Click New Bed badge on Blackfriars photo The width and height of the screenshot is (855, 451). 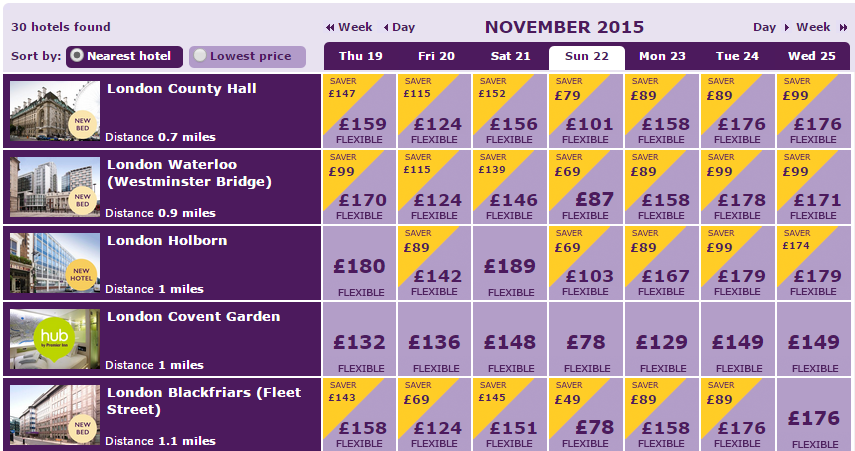(83, 428)
